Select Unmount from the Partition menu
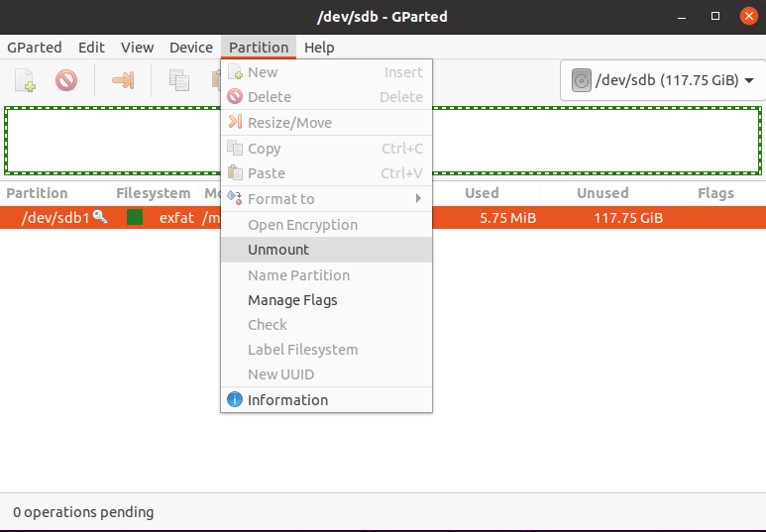Screen dimensions: 766x532 click(x=278, y=250)
